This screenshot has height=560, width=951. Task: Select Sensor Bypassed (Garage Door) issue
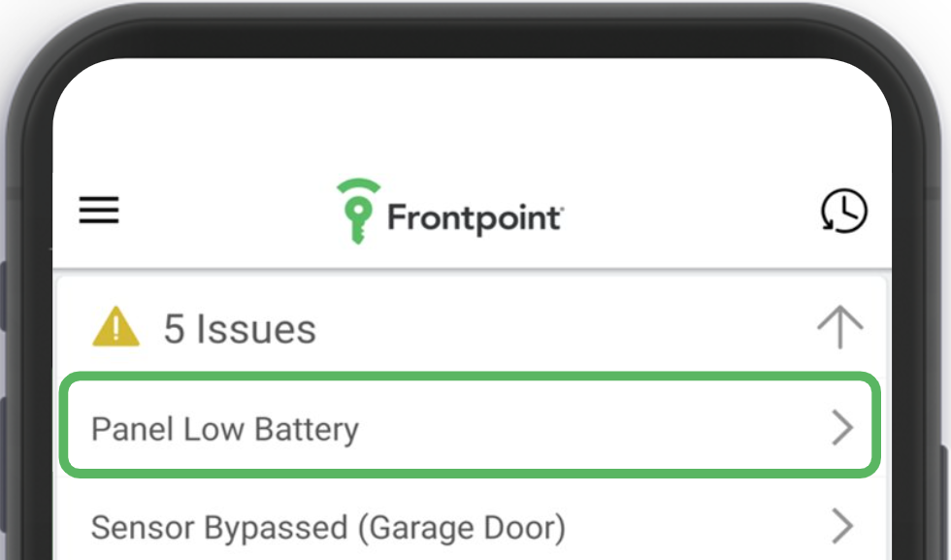[328, 528]
